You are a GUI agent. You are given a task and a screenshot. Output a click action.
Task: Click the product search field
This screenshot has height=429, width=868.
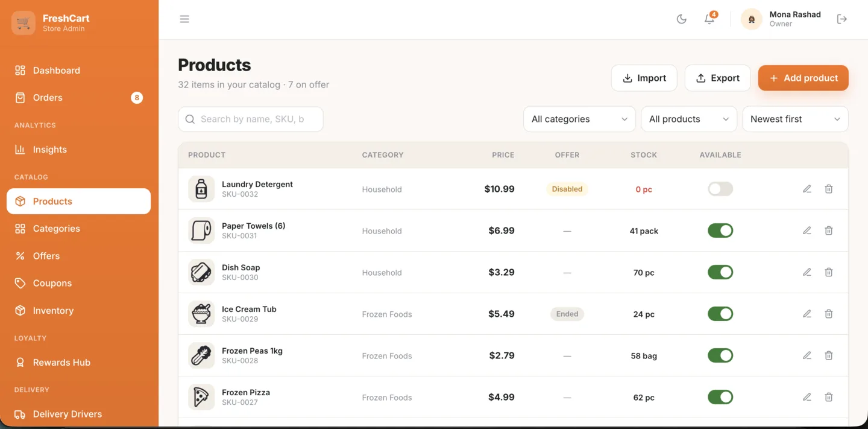251,119
